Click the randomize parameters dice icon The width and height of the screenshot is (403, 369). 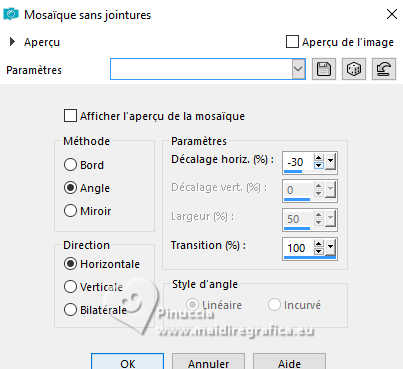click(354, 69)
